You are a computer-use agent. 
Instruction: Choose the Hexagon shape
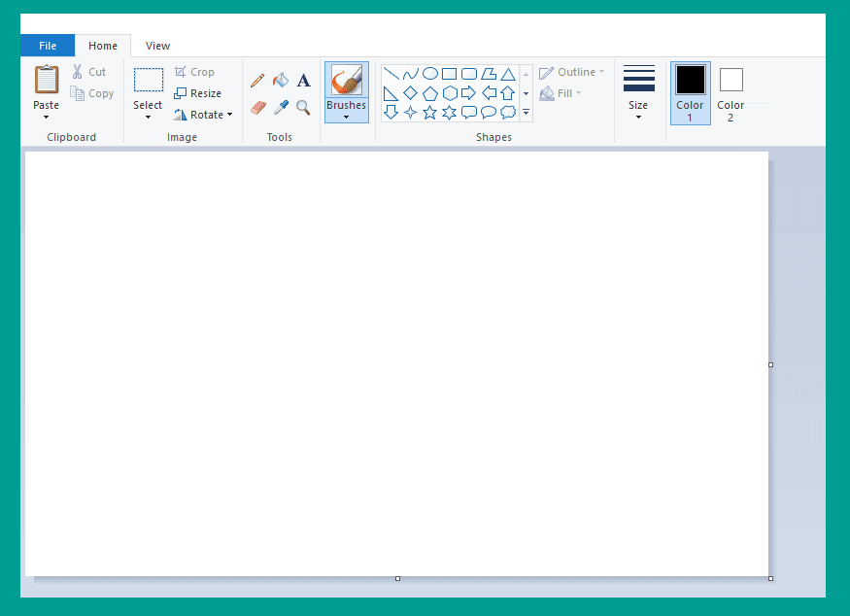[450, 93]
